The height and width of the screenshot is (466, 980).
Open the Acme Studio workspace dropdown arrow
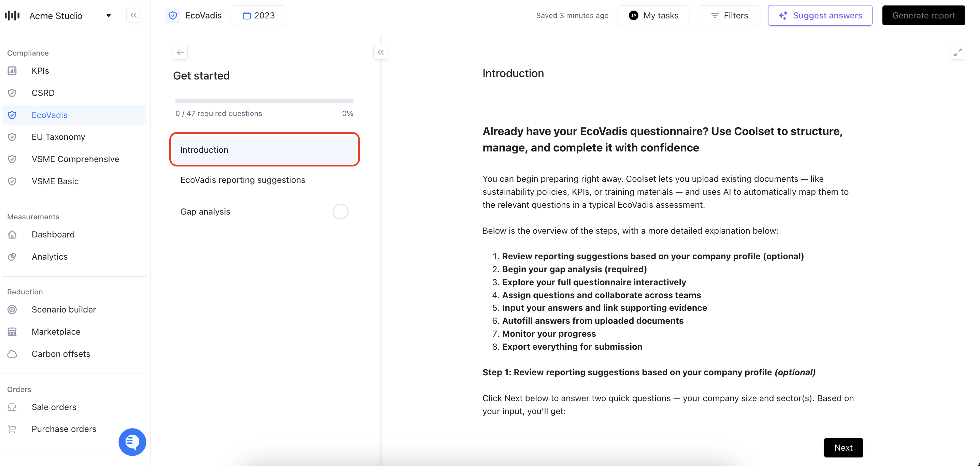pos(109,16)
